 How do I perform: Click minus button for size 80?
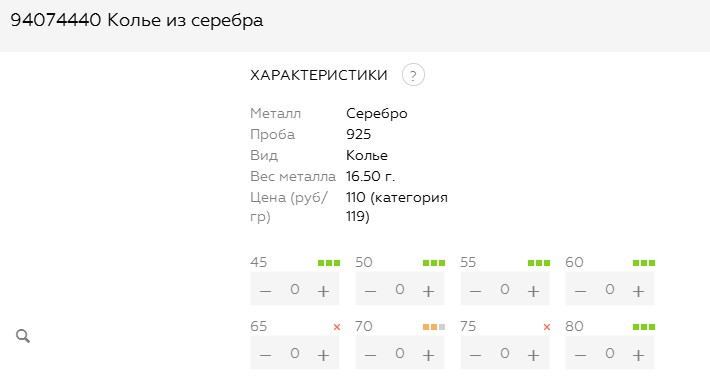pos(580,355)
